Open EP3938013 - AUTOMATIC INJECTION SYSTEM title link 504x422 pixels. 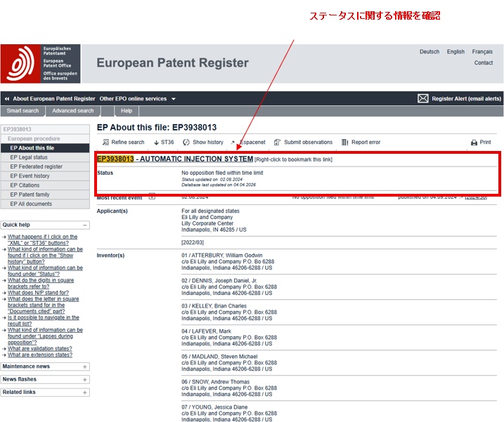(x=175, y=159)
